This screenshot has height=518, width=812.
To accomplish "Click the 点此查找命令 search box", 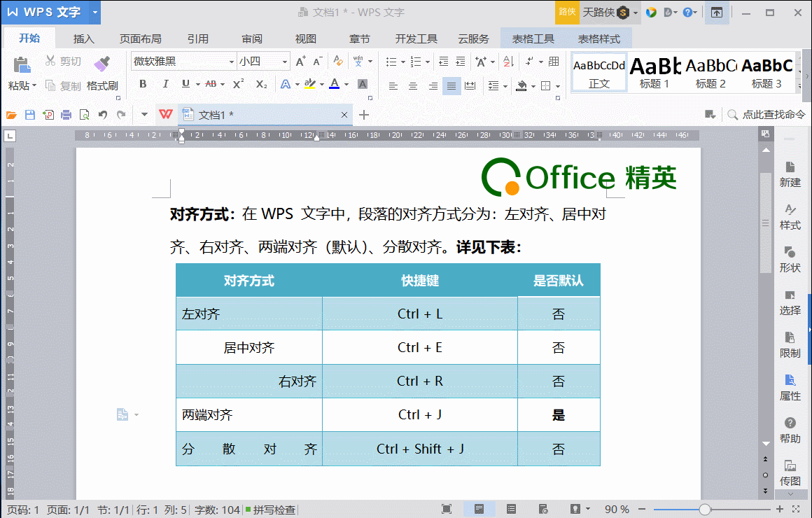I will (767, 115).
